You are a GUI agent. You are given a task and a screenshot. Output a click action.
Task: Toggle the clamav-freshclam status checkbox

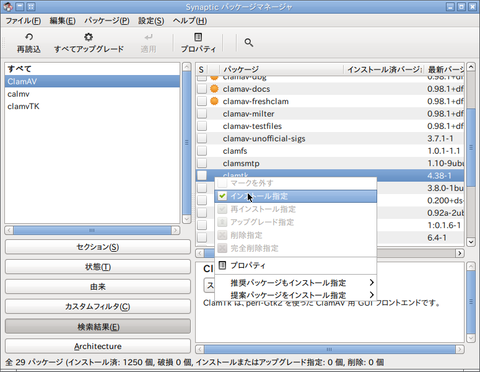pos(202,101)
